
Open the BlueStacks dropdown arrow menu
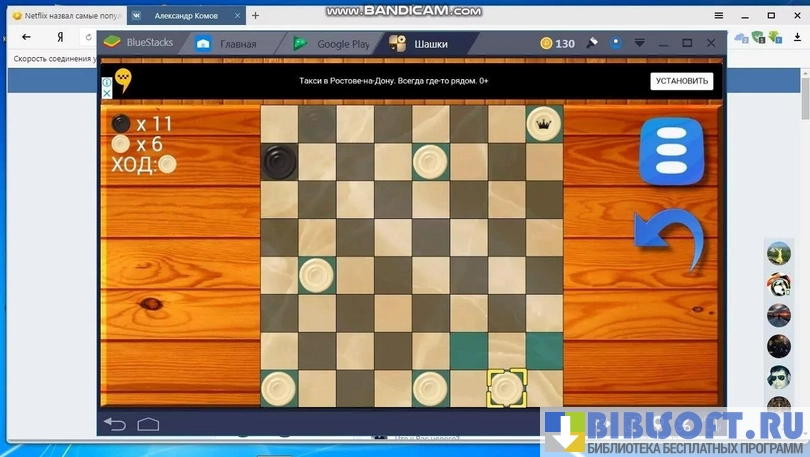640,43
